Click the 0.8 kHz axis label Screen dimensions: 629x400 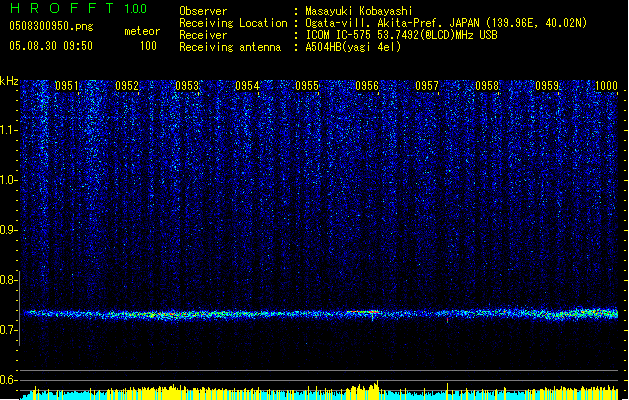pyautogui.click(x=8, y=280)
